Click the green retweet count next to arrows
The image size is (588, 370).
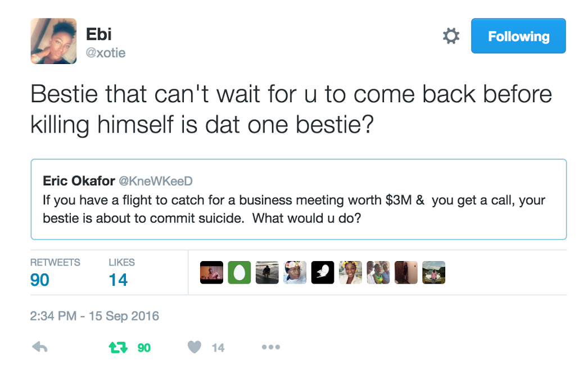coord(144,348)
